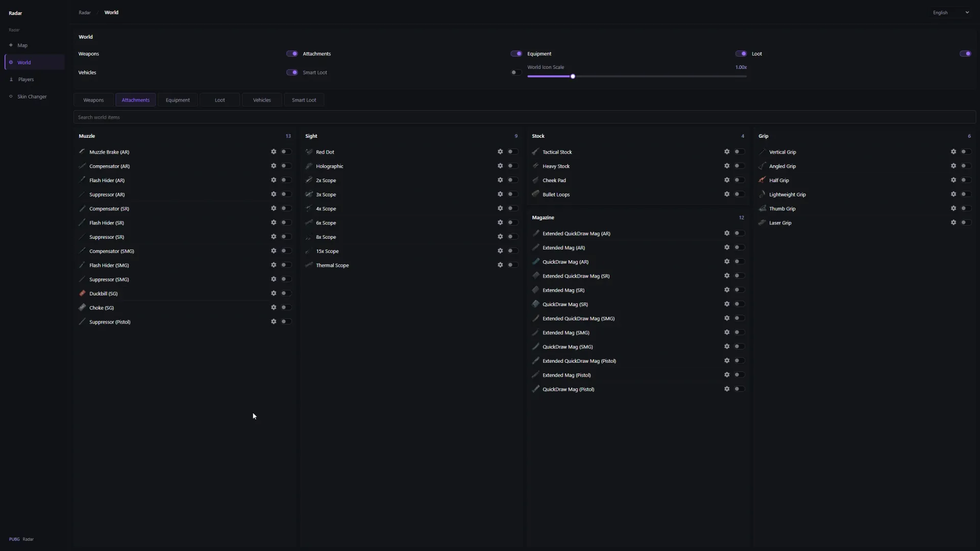Open settings gear for Laser Grip
The image size is (980, 551).
click(x=953, y=223)
